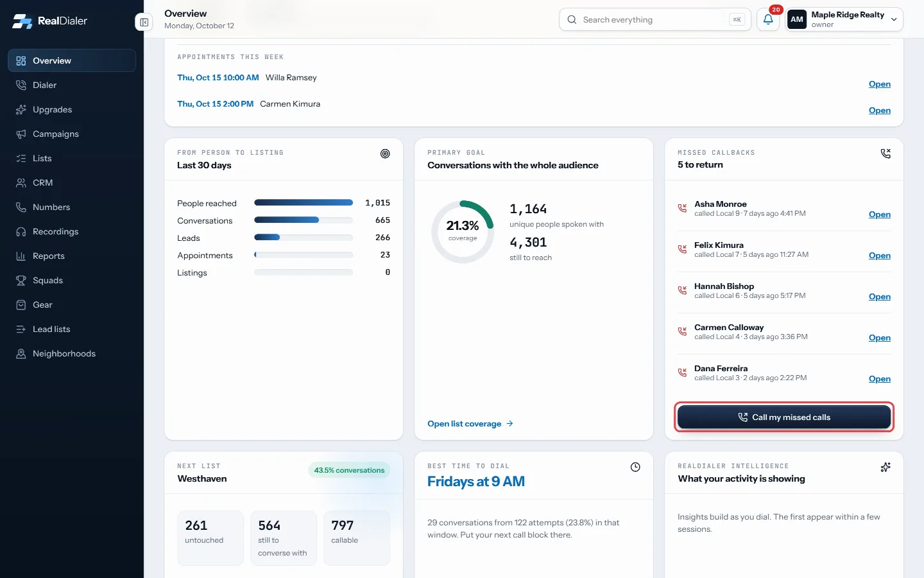The image size is (924, 578).
Task: Click the missed call icon beside Hannah Bishop
Action: tap(682, 290)
